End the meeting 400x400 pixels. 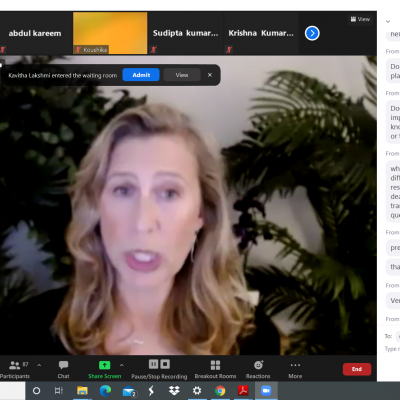click(357, 369)
